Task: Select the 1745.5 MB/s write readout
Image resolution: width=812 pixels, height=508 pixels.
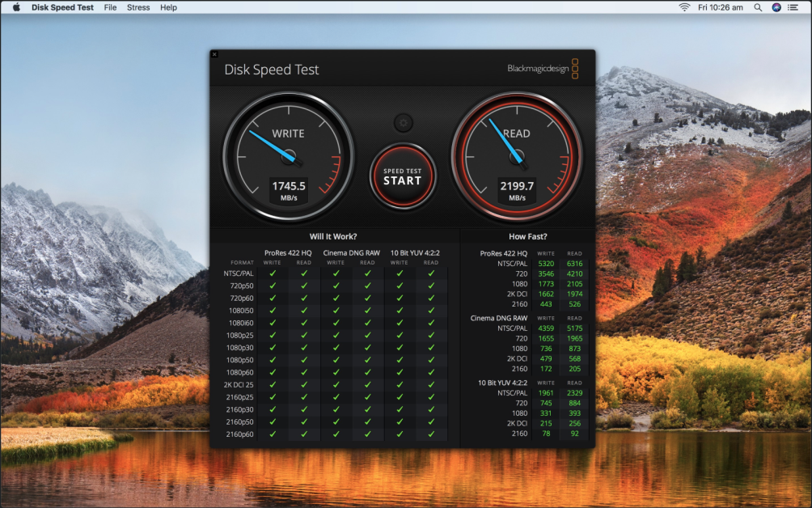Action: point(289,189)
